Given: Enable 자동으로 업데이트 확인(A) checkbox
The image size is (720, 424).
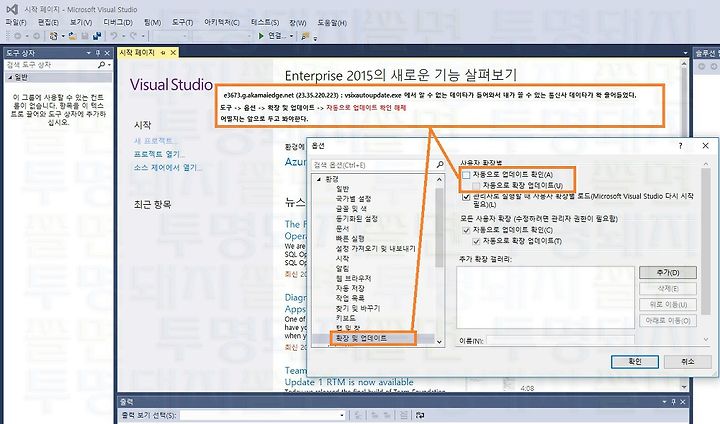Looking at the screenshot, I should click(x=467, y=175).
